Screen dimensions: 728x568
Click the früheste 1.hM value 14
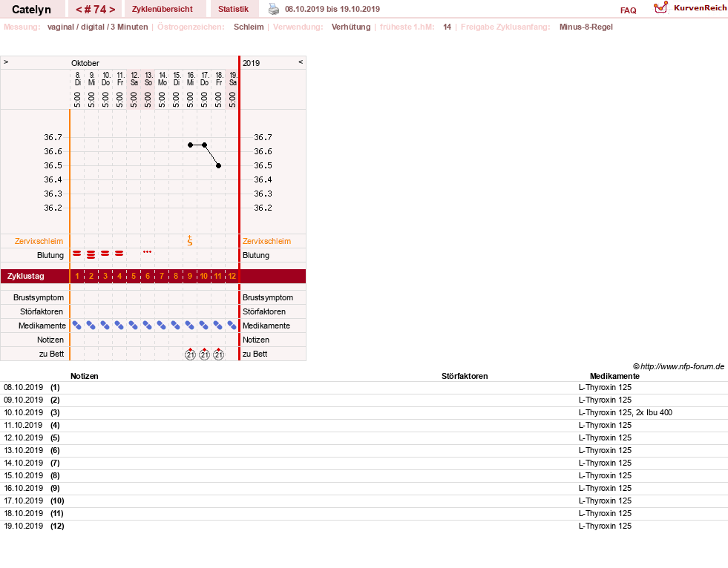click(447, 27)
